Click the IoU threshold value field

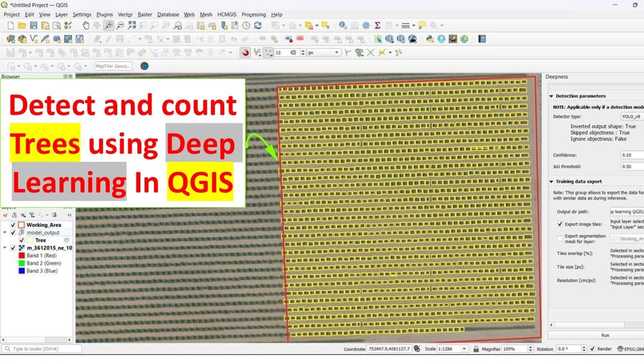point(632,166)
